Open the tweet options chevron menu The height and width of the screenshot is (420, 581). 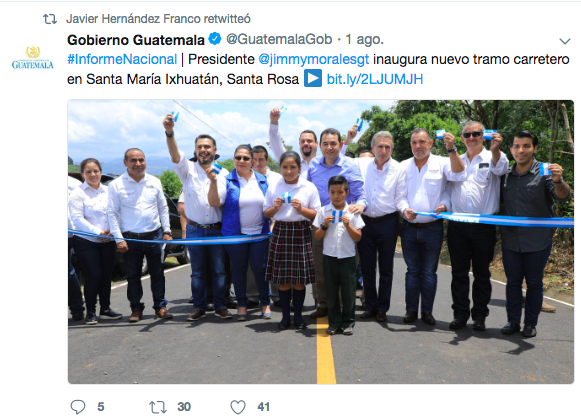click(x=565, y=41)
